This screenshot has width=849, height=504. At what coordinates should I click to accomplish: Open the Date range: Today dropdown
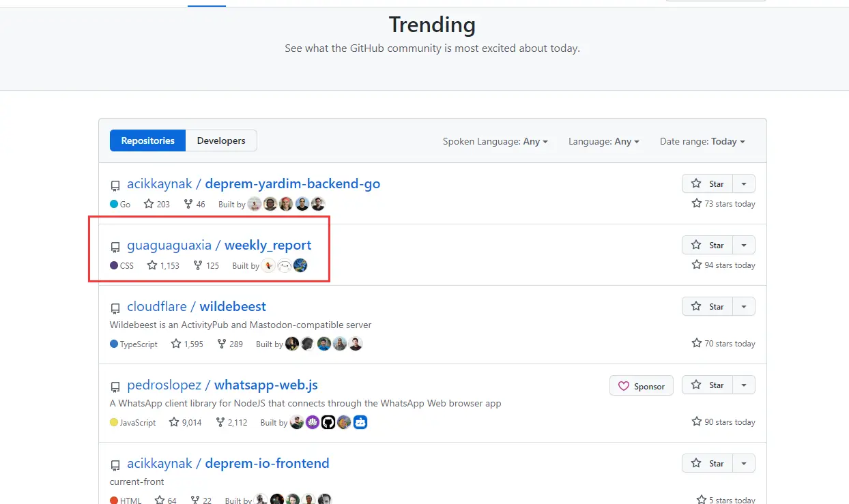pyautogui.click(x=702, y=141)
